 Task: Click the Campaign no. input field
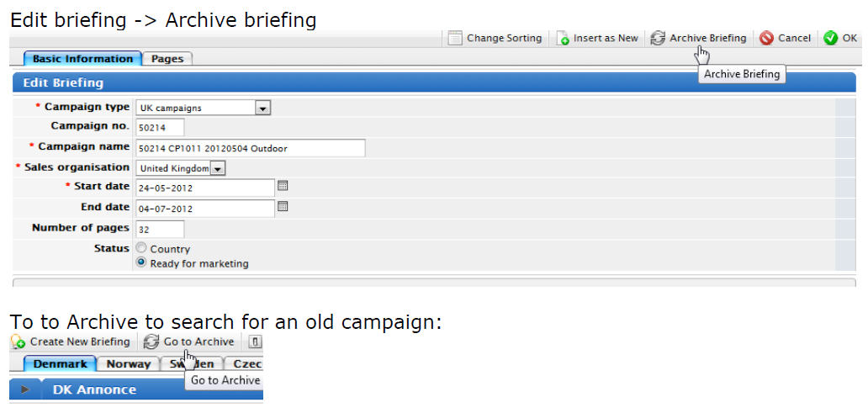pos(160,127)
